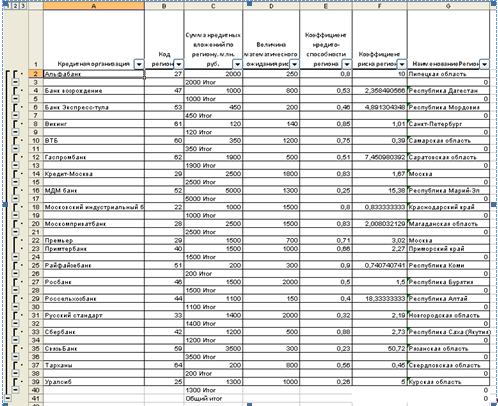Select column B header
The width and height of the screenshot is (498, 406).
point(164,6)
